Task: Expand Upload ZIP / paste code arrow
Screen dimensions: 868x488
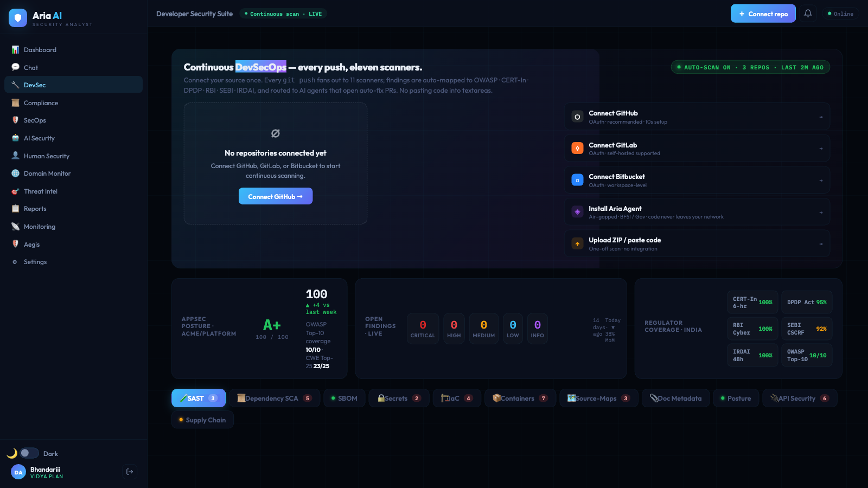Action: pyautogui.click(x=821, y=243)
